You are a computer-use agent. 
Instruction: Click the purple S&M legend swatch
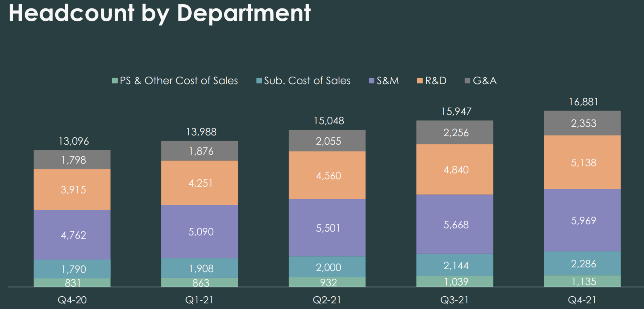371,81
